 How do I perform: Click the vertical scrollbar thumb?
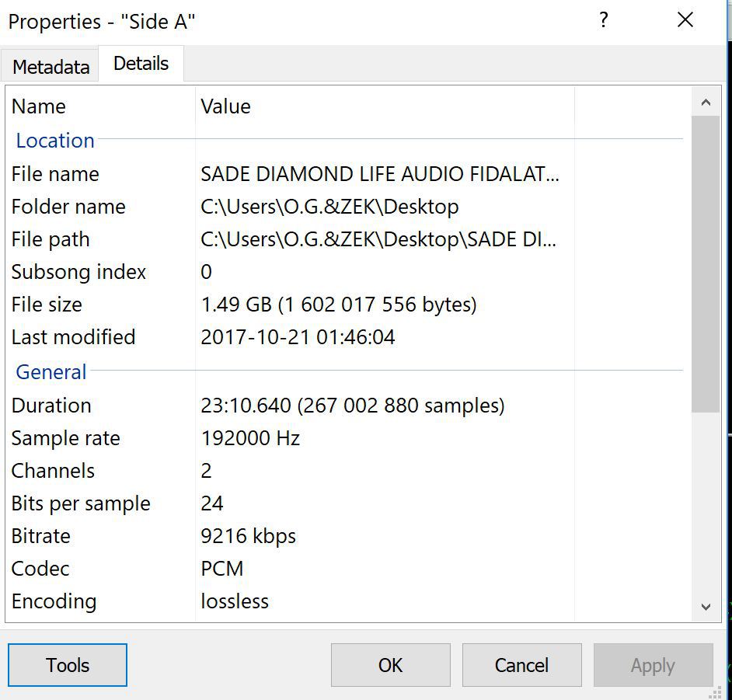coord(706,264)
